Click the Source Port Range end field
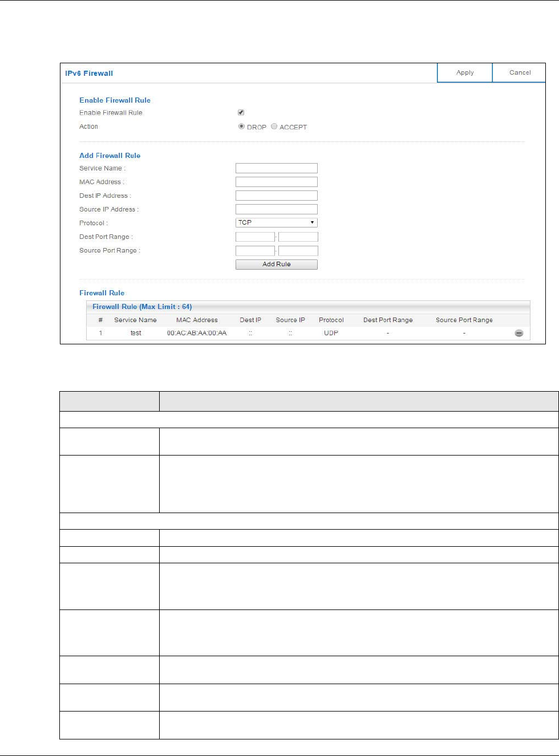The width and height of the screenshot is (559, 756). tap(298, 251)
